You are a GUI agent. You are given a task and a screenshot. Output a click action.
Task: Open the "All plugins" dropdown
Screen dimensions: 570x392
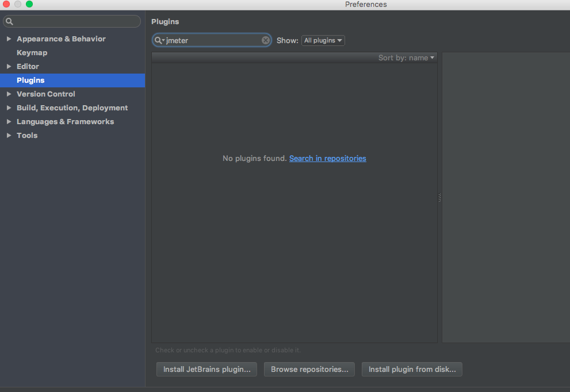pyautogui.click(x=323, y=40)
